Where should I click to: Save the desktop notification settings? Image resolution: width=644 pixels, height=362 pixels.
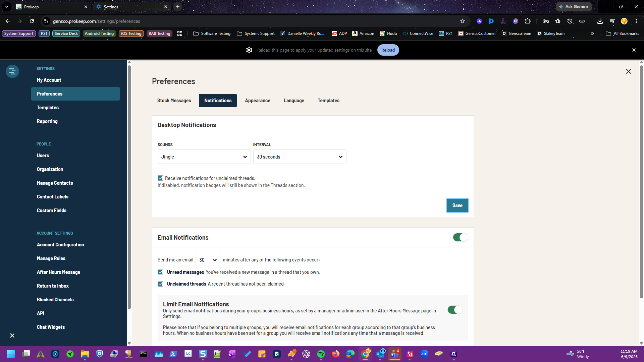click(x=457, y=205)
